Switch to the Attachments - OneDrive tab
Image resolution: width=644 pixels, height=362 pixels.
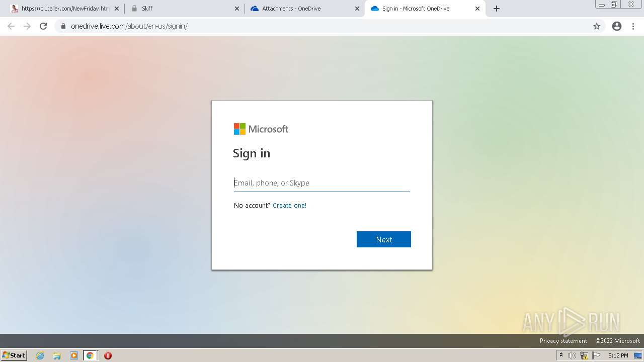point(304,9)
